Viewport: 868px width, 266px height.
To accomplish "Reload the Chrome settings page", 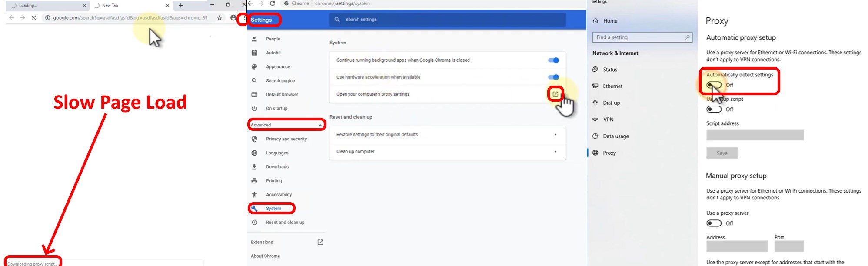I will (x=273, y=3).
